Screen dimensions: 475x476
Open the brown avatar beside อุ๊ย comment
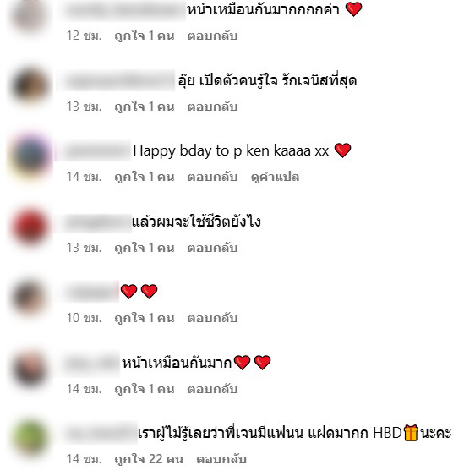(30, 85)
